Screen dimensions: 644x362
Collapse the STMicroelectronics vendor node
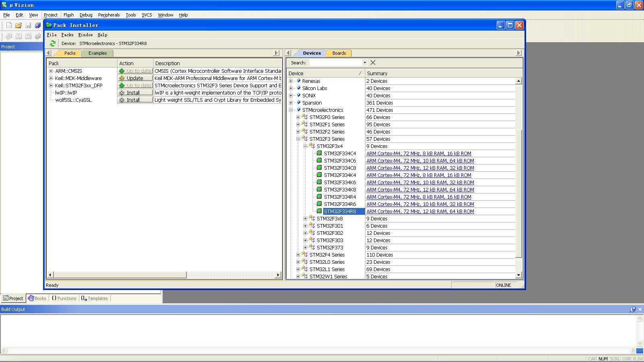(x=291, y=110)
